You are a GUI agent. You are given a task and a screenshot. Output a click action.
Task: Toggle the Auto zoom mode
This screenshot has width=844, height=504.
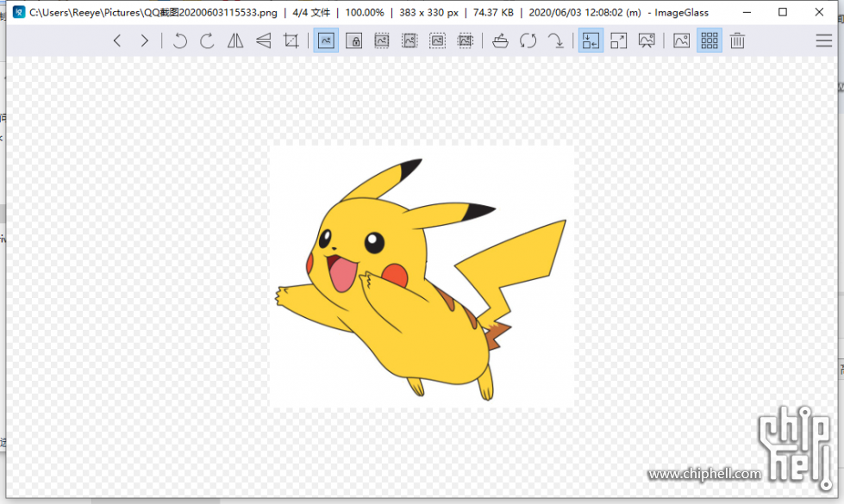click(x=326, y=40)
